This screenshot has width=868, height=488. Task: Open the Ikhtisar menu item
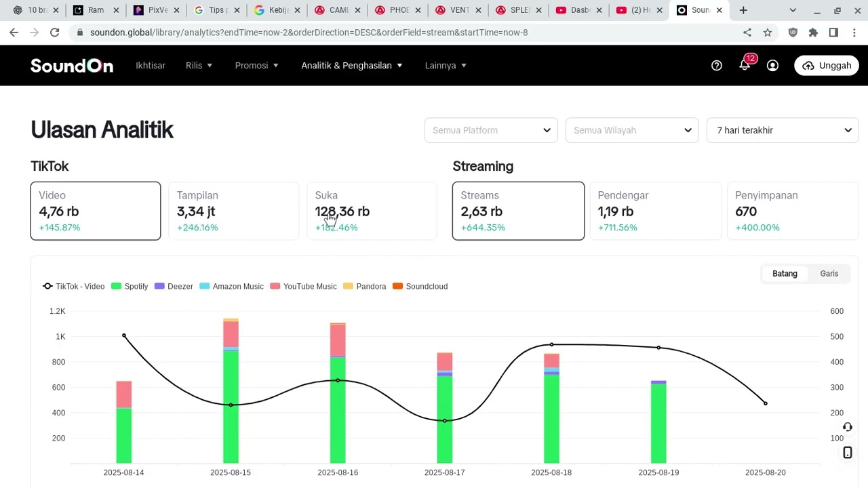[x=151, y=65]
